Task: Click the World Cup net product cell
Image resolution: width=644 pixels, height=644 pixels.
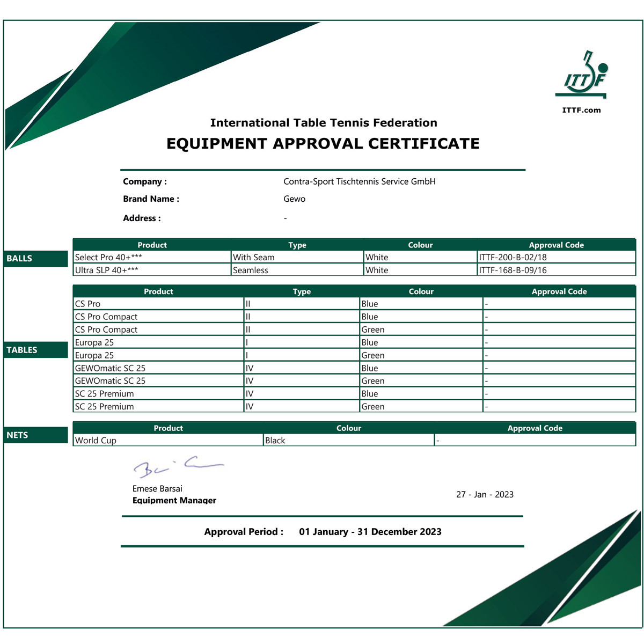Action: (x=96, y=440)
